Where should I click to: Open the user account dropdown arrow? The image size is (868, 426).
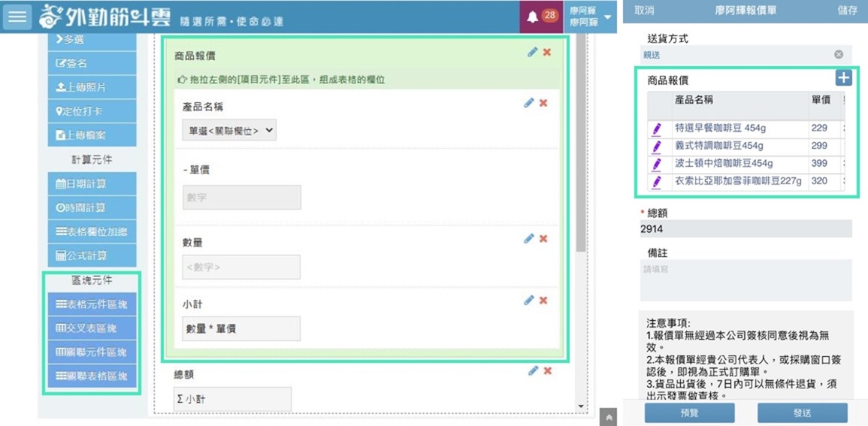click(x=607, y=17)
